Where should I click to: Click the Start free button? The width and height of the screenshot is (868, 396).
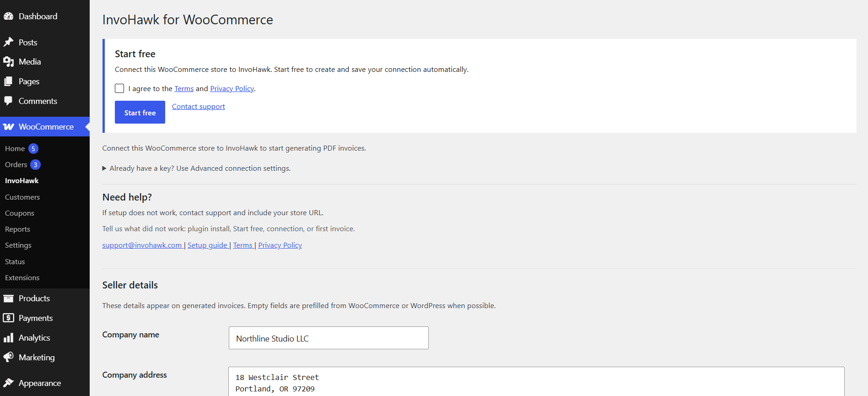point(140,112)
